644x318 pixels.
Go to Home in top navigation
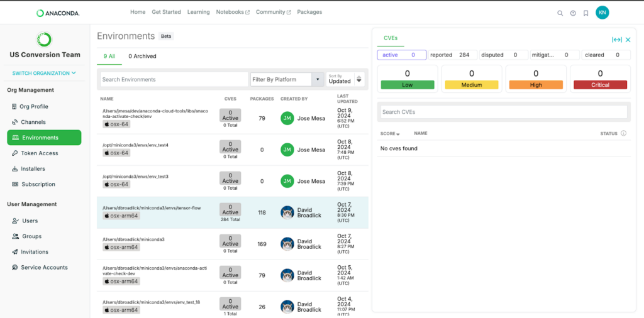click(x=138, y=13)
